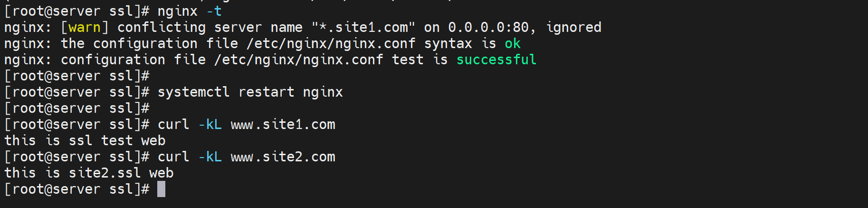Click the terminal cursor block at the last prompt
This screenshot has width=868, height=208.
click(161, 189)
